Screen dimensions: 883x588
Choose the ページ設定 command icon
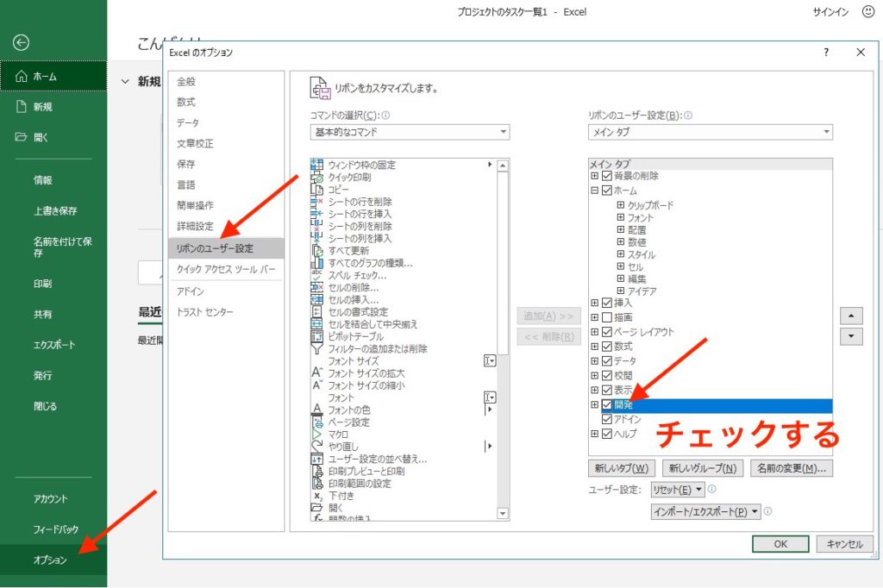coord(317,422)
